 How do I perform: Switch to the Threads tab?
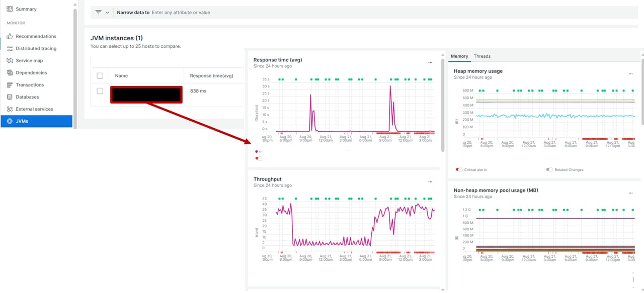tap(482, 56)
